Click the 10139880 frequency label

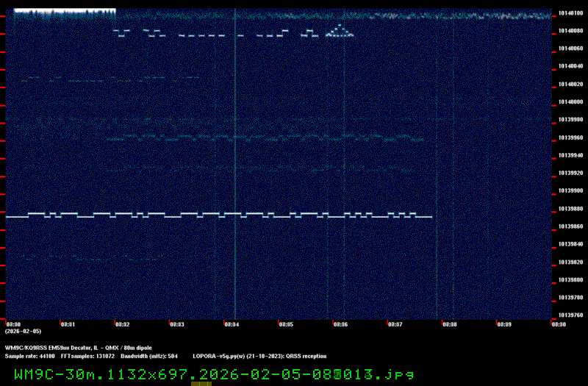coord(570,208)
